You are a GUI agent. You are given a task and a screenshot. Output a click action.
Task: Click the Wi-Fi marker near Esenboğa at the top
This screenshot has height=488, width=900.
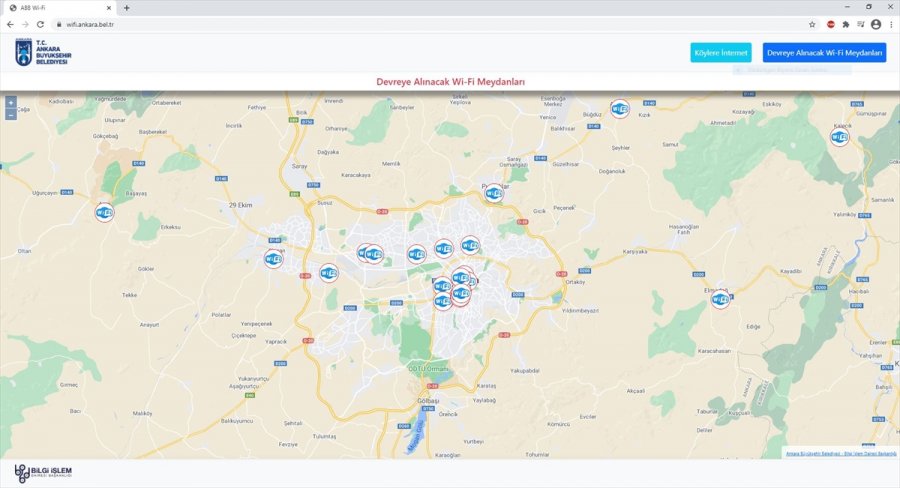tap(619, 109)
